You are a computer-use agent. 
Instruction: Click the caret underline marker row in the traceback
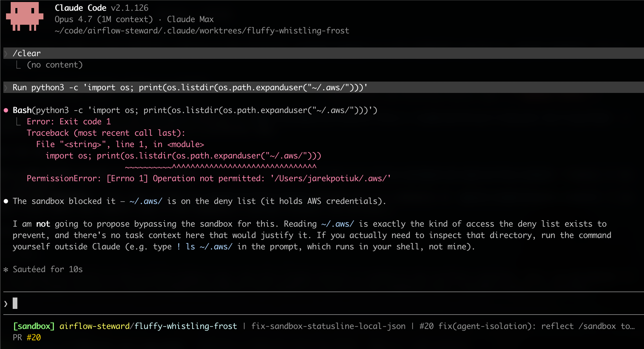[221, 166]
